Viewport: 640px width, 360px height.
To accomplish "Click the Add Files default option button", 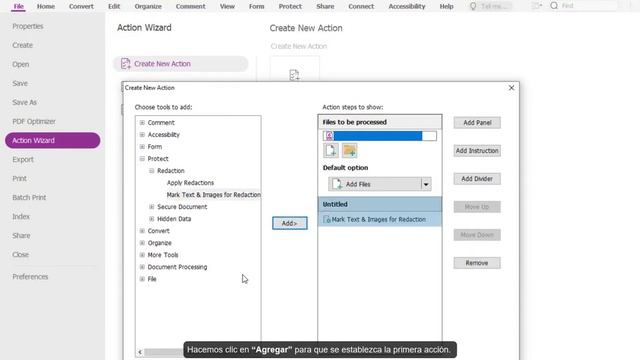I will (x=375, y=184).
